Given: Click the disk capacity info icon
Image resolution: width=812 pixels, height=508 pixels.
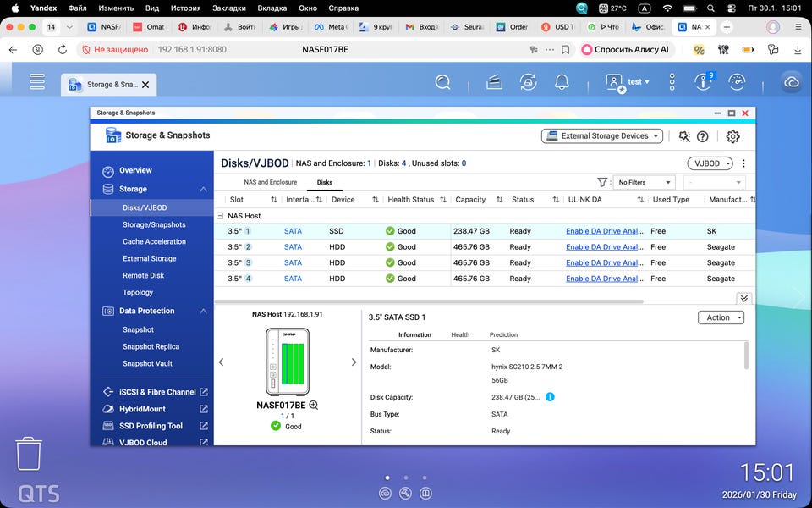Looking at the screenshot, I should [550, 397].
